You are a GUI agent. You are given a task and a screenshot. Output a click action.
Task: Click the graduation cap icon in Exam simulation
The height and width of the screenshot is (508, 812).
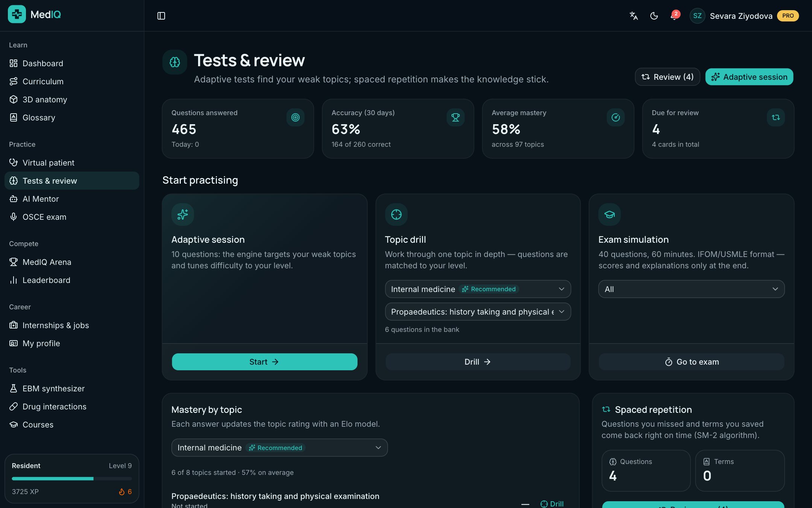point(610,214)
